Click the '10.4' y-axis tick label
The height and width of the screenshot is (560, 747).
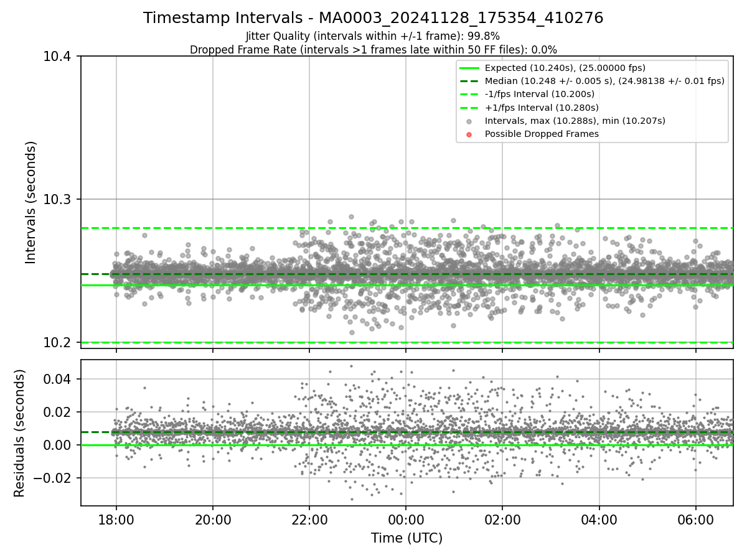(x=58, y=57)
